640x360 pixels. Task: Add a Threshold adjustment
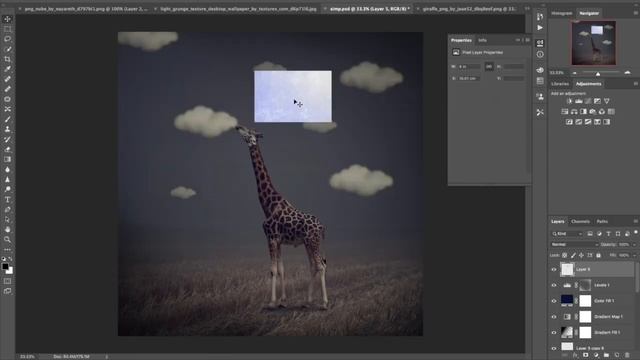[588, 122]
